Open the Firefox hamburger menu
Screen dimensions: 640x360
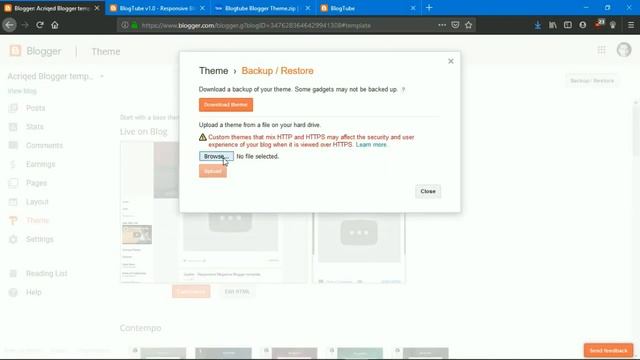tap(631, 25)
